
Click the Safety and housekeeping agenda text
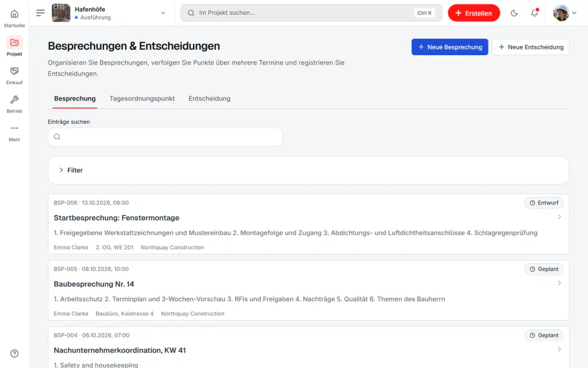96,364
